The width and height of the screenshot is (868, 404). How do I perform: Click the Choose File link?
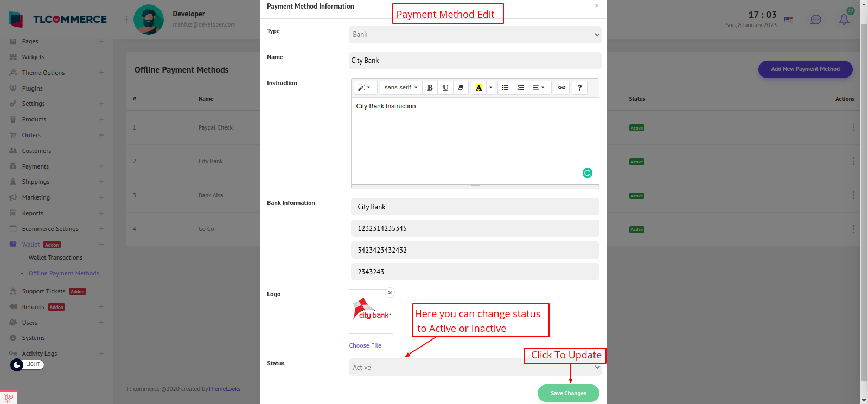365,346
